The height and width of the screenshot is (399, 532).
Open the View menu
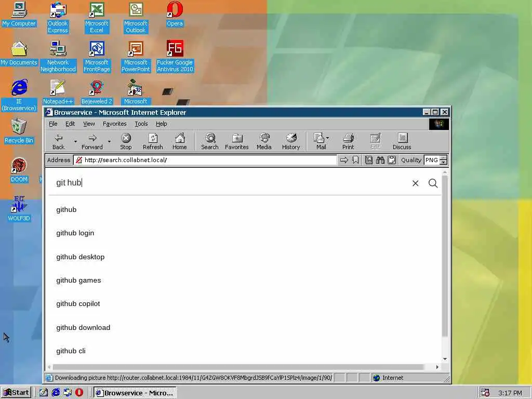pyautogui.click(x=89, y=124)
